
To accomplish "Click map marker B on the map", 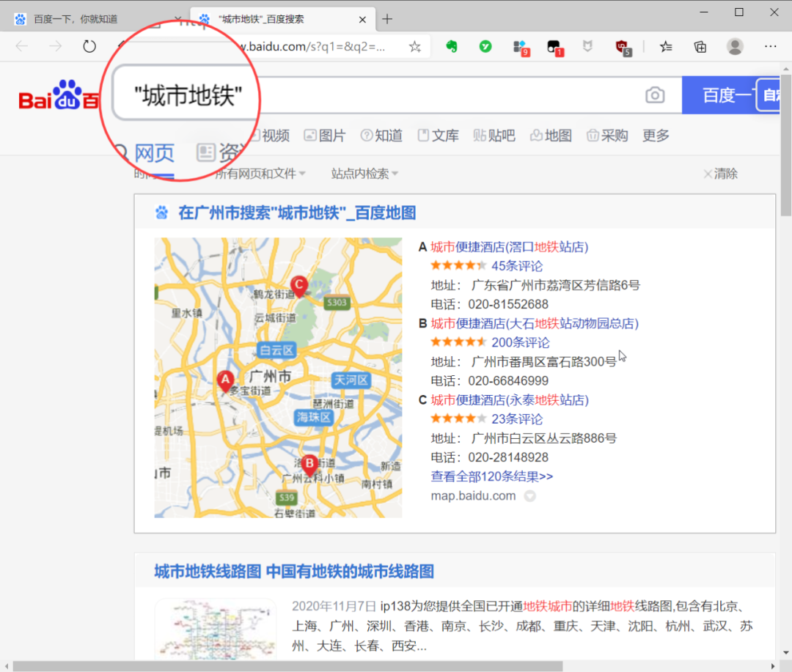I will [x=309, y=465].
